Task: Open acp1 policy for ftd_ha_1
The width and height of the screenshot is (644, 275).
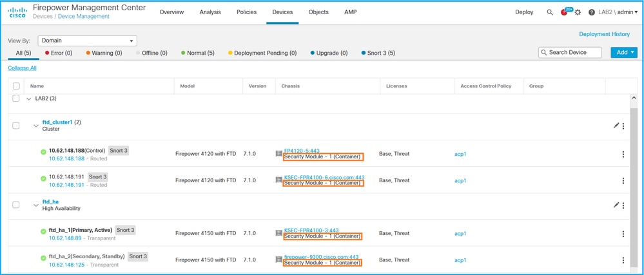Action: (x=460, y=234)
